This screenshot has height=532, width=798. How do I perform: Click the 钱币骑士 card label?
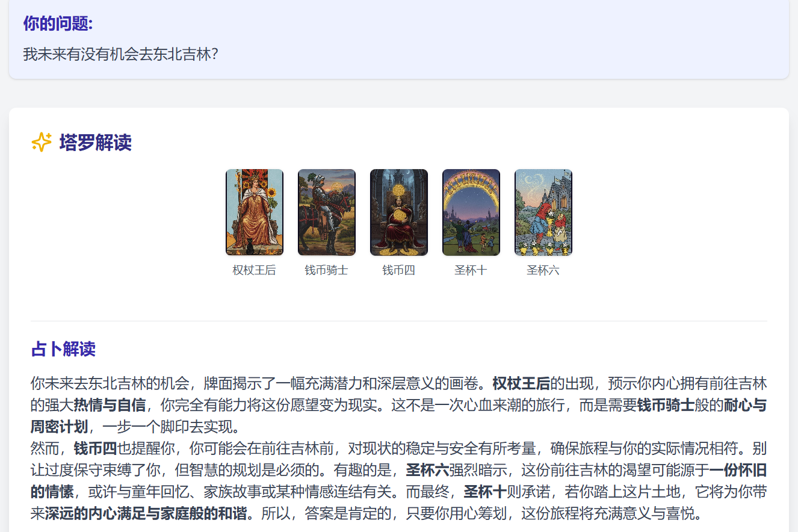pos(327,270)
